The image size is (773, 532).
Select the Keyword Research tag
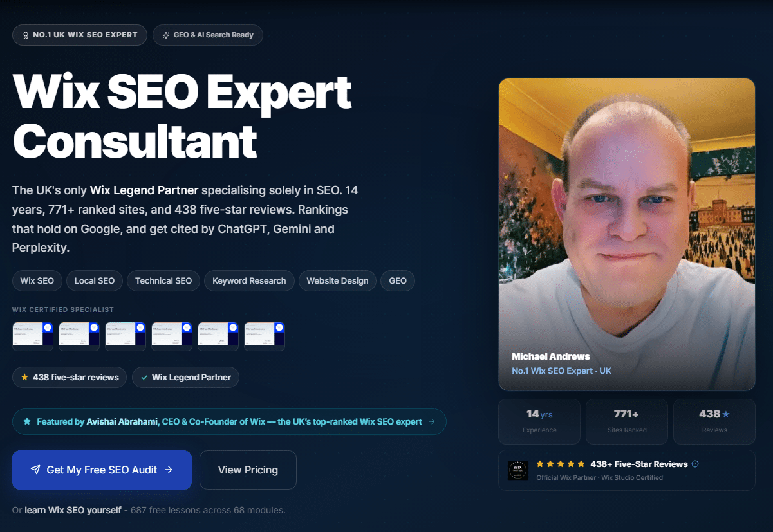pyautogui.click(x=249, y=280)
